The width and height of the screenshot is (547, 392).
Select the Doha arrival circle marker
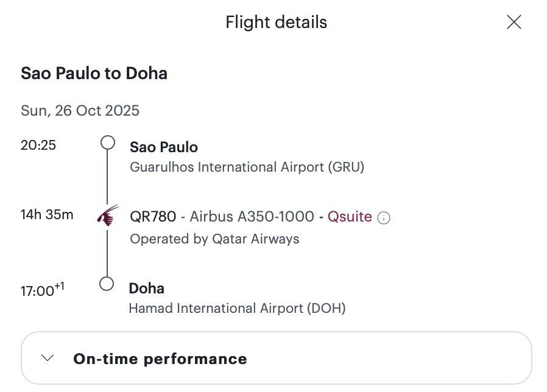tap(107, 284)
